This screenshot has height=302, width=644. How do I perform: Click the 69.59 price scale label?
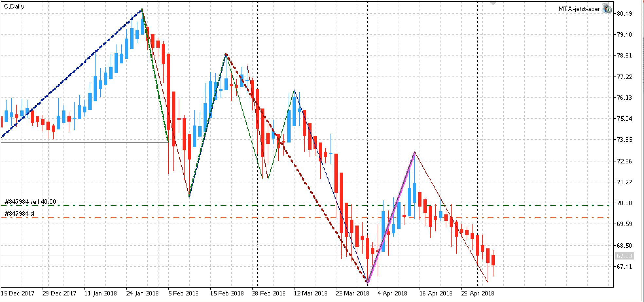point(624,224)
